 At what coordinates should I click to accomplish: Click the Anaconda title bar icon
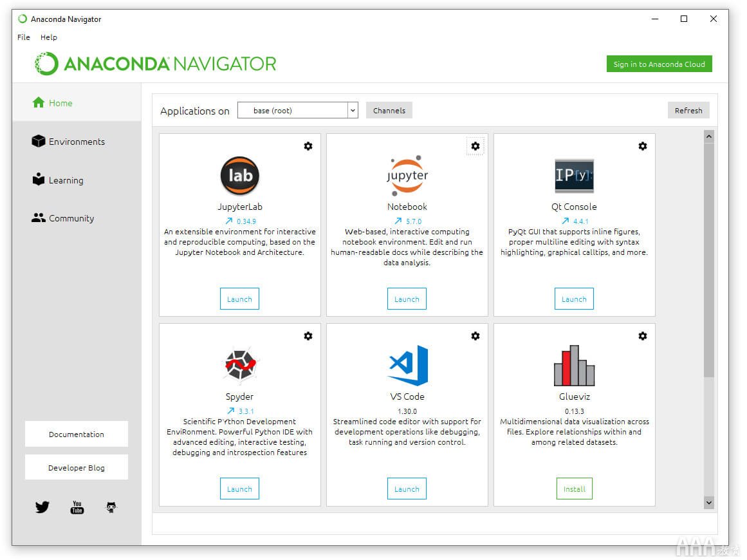click(23, 19)
